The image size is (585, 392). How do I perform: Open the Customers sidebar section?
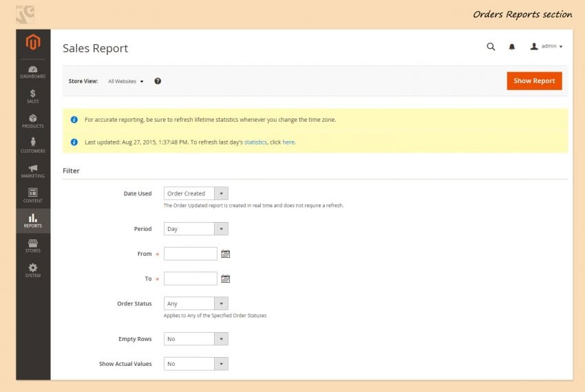point(33,146)
